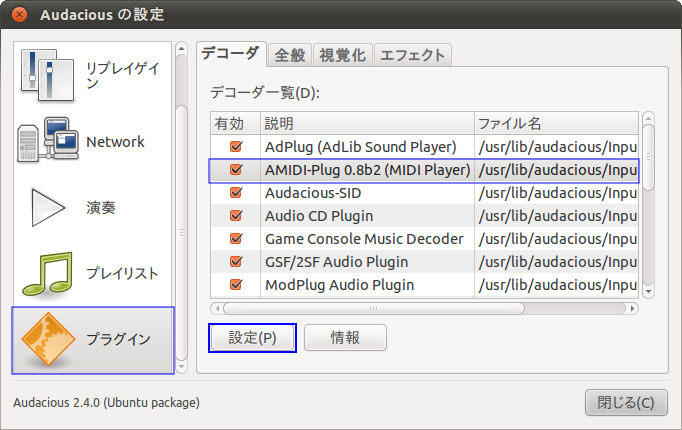Click the sidebar category scrollbar thumb
The image size is (682, 430).
182,233
